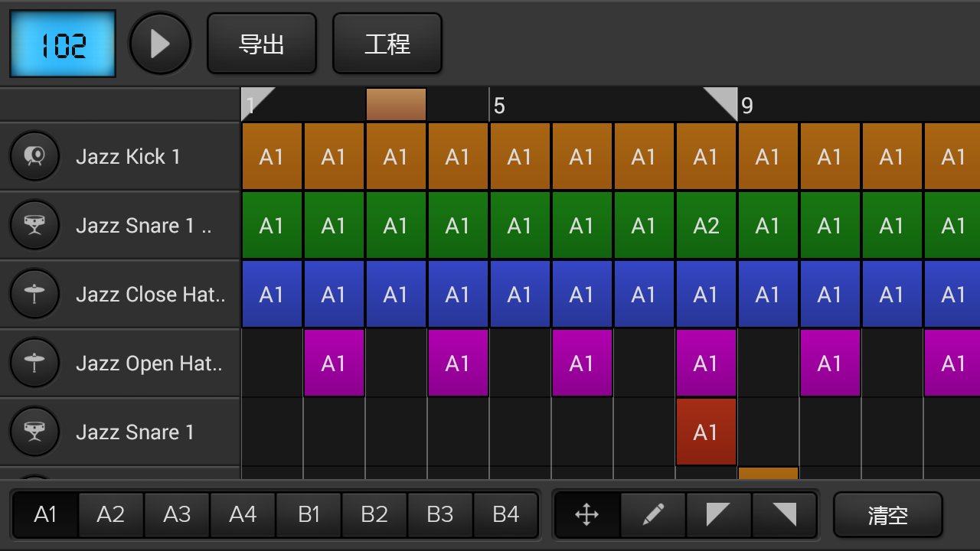Select the partial orange block below bar 9

coord(768,473)
